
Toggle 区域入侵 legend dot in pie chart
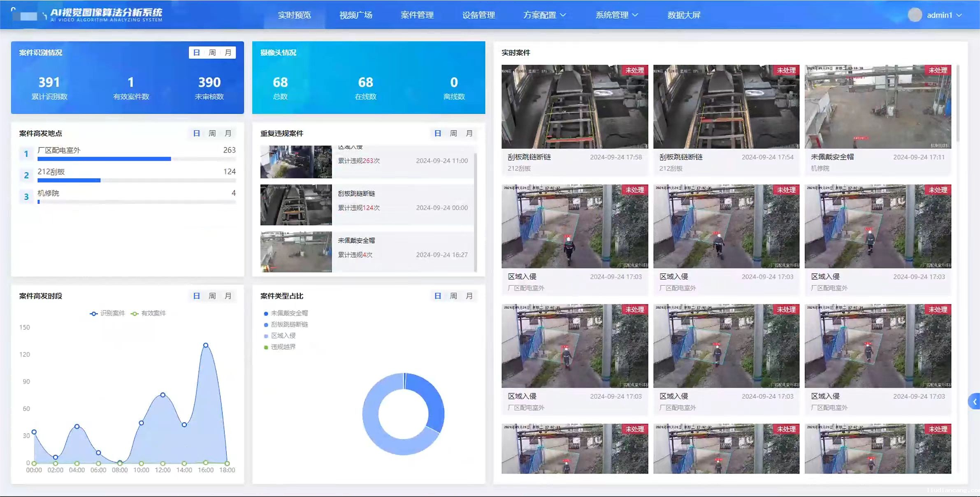[266, 336]
